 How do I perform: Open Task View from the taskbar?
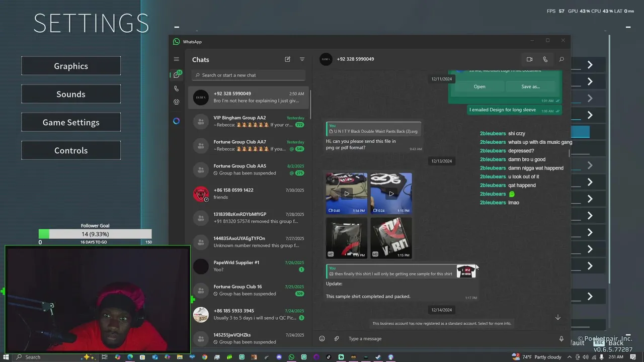105,357
